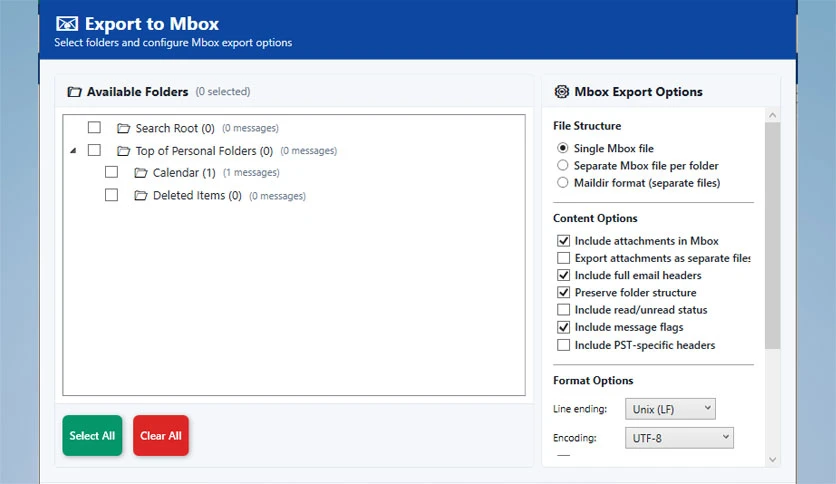
Task: Open the Encoding dropdown
Action: (x=679, y=438)
